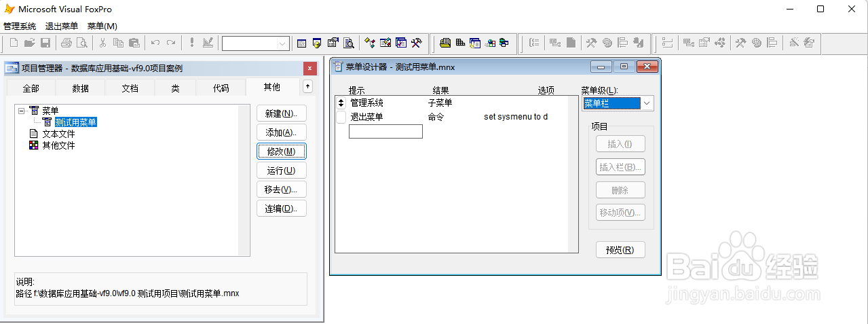The height and width of the screenshot is (324, 868).
Task: Open the Command Window toolbar icon
Action: click(x=302, y=43)
